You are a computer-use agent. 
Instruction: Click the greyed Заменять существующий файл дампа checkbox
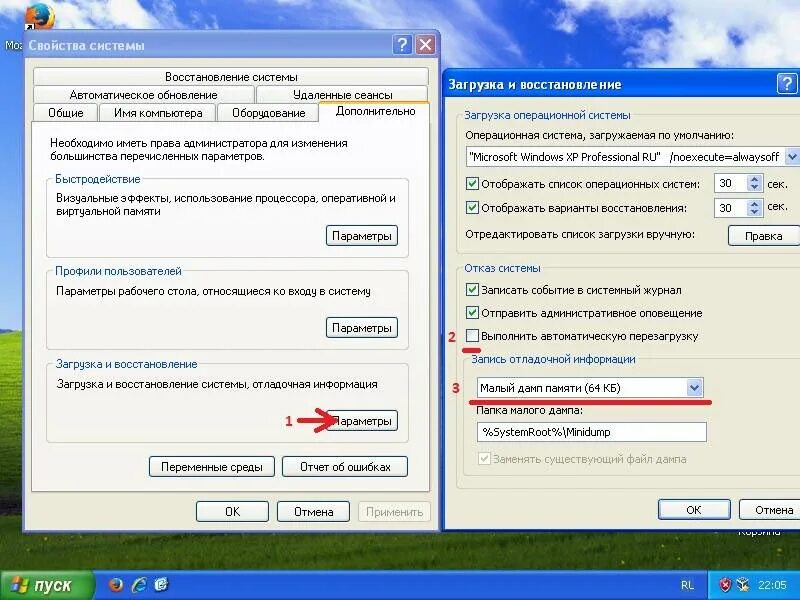tap(484, 459)
